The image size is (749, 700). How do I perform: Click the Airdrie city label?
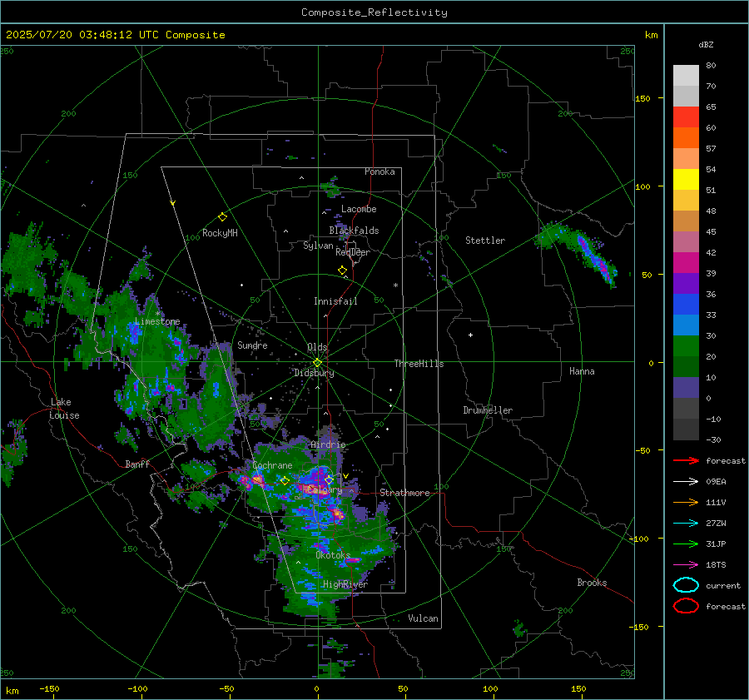coord(328,444)
